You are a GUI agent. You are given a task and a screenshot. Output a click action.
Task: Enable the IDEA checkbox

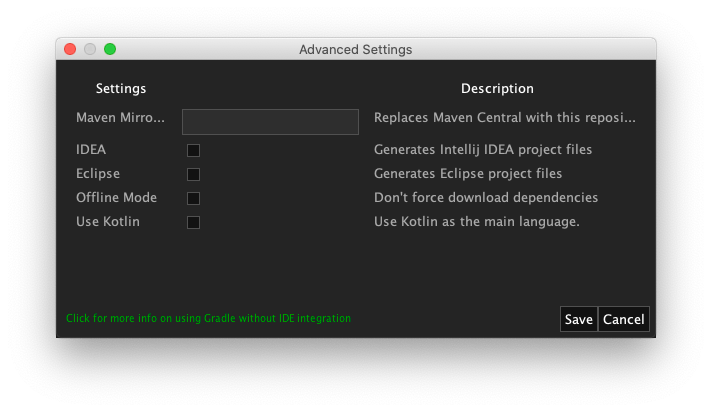[x=194, y=150]
